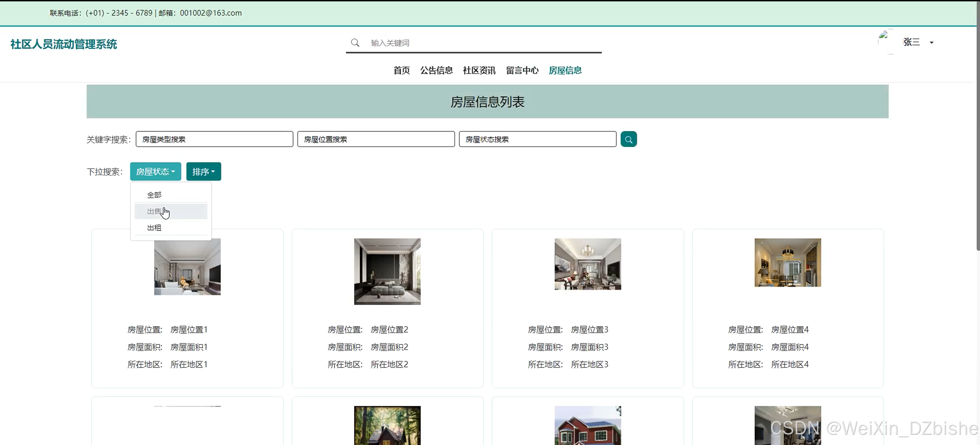
Task: Pick 出租 from the status dropdown
Action: [154, 227]
